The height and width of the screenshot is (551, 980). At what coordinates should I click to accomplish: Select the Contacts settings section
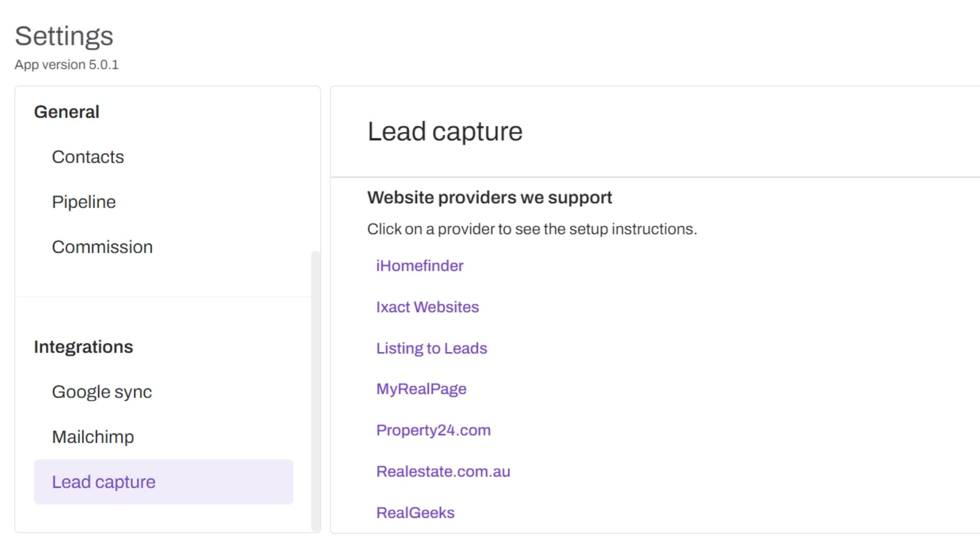tap(87, 157)
